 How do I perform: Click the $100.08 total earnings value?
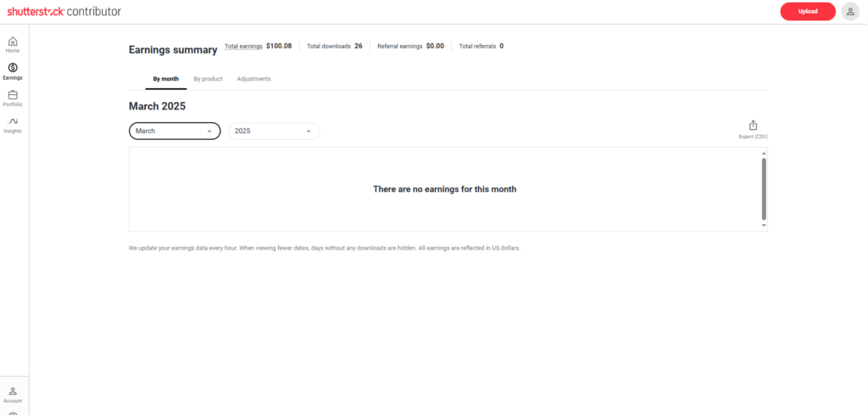pyautogui.click(x=279, y=46)
